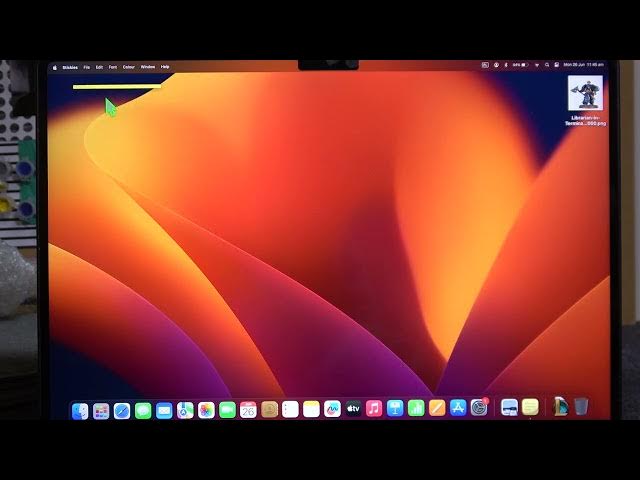
Task: Click the user account icon in the menu bar
Action: point(496,65)
